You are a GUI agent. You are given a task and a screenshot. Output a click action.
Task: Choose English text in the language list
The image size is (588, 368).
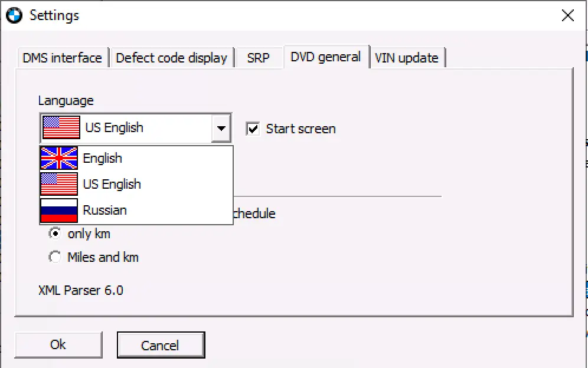coord(103,158)
